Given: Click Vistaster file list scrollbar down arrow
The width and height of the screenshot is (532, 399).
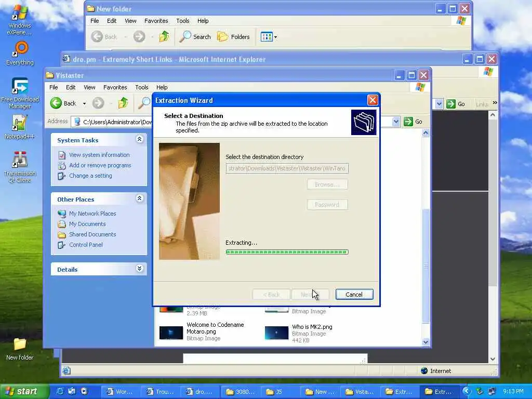Looking at the screenshot, I should pos(426,342).
